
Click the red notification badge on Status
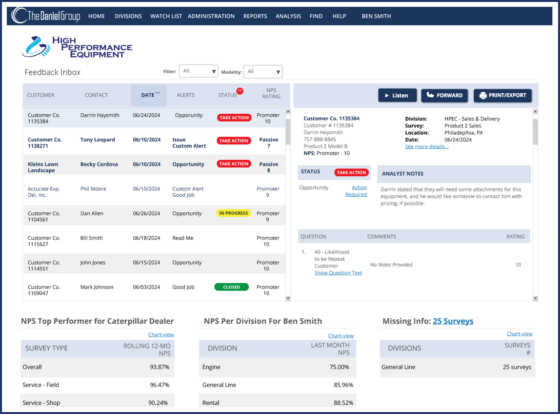240,91
